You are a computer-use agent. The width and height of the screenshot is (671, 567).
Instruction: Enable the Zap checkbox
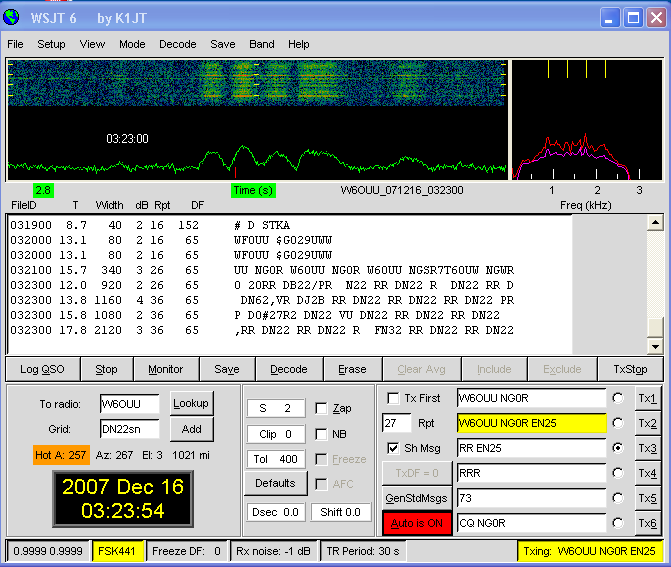(321, 408)
